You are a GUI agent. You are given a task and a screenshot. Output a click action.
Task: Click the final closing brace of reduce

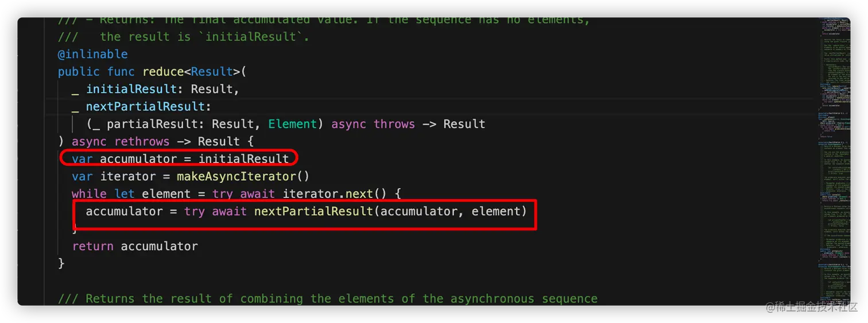pyautogui.click(x=61, y=263)
